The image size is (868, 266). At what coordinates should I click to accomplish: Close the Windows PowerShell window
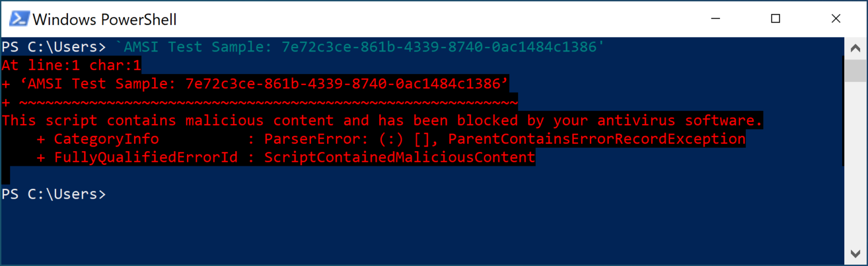point(836,19)
